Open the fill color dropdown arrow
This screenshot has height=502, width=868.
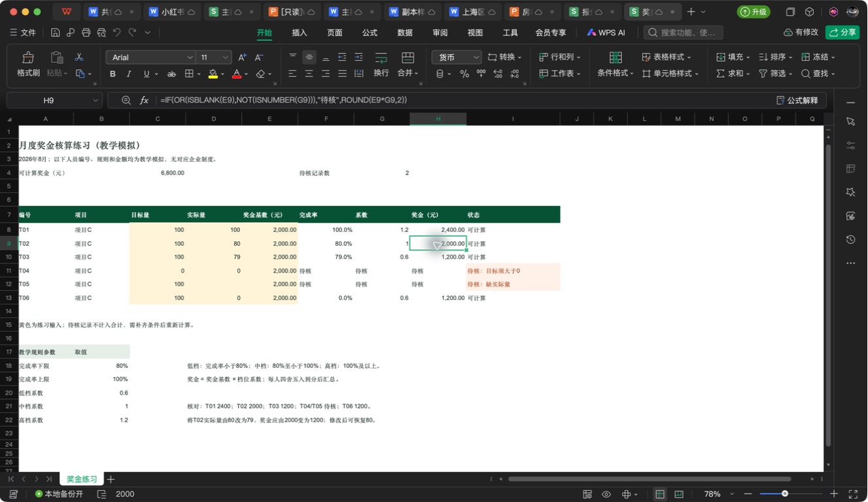[223, 74]
